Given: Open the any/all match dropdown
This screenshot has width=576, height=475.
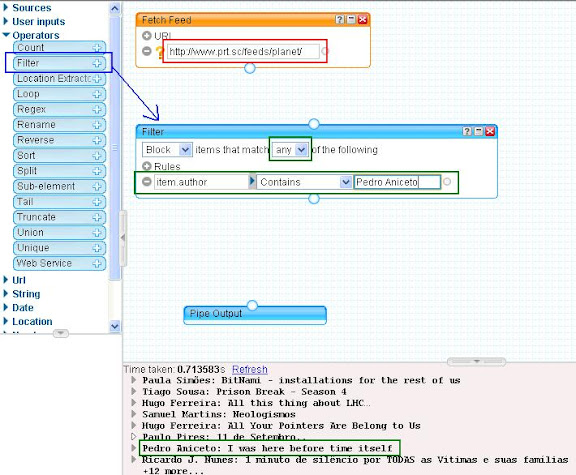Looking at the screenshot, I should coord(290,150).
